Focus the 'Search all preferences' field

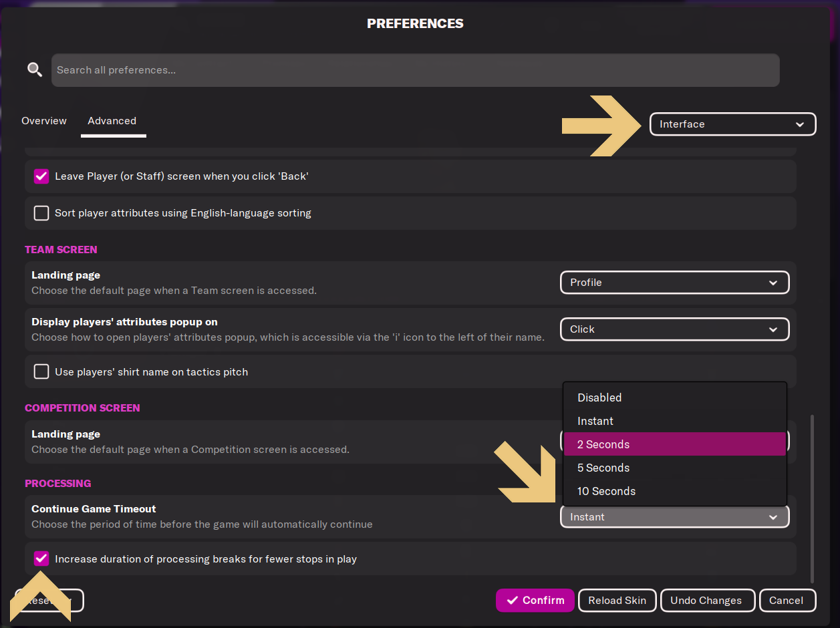415,70
